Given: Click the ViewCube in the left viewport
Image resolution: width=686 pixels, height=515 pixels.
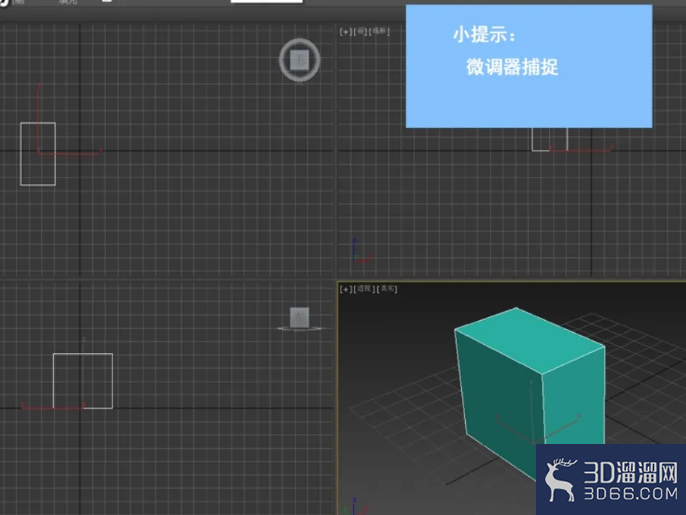Looking at the screenshot, I should [x=300, y=319].
